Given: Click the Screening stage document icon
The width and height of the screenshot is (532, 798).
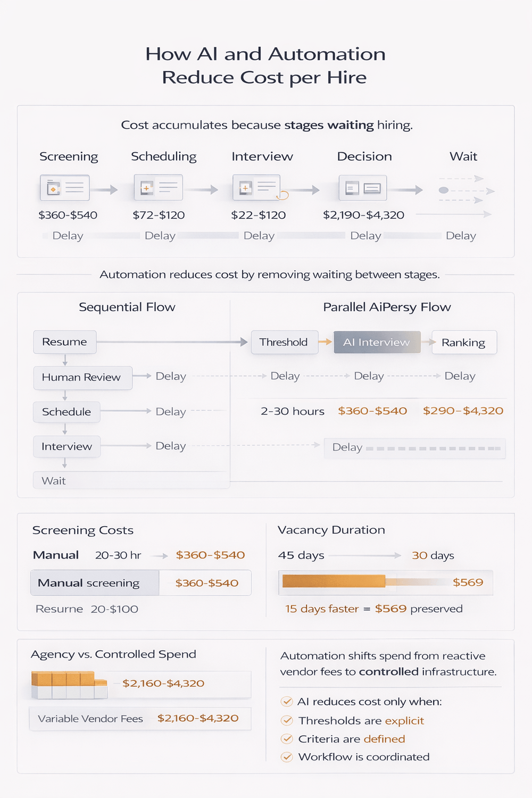Looking at the screenshot, I should point(64,188).
